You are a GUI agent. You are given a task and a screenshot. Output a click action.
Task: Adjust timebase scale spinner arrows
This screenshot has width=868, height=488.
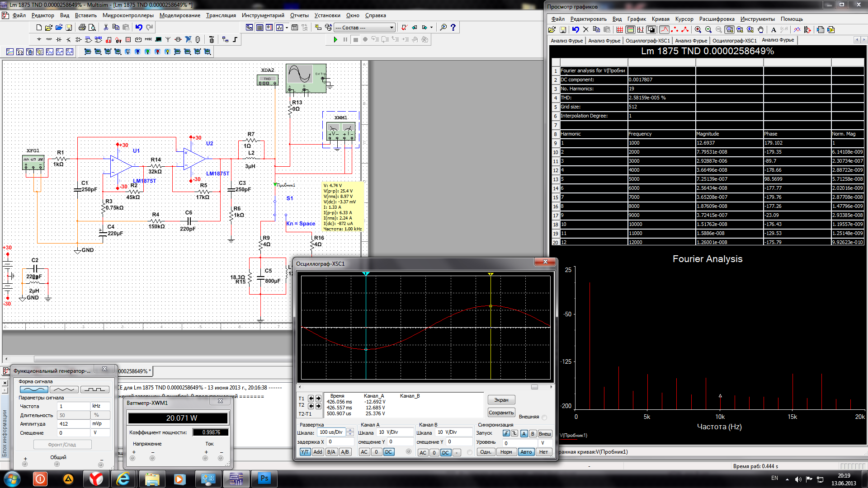[350, 432]
